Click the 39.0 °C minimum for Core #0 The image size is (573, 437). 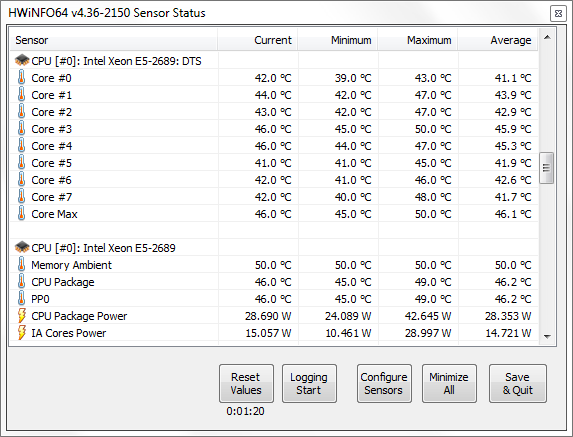353,78
